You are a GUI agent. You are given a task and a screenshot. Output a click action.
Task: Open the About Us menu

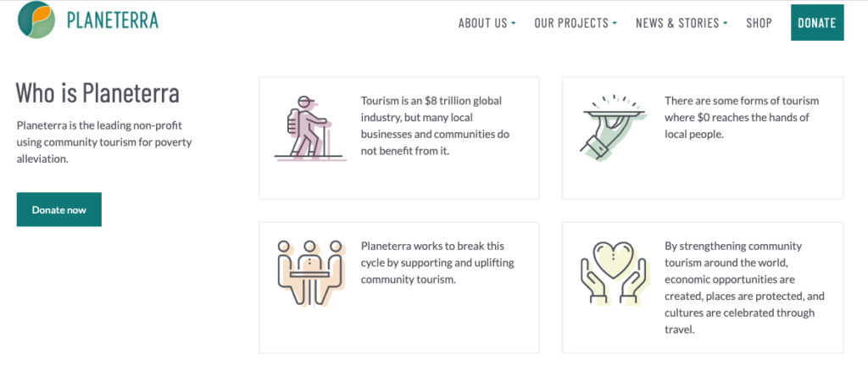coord(482,23)
